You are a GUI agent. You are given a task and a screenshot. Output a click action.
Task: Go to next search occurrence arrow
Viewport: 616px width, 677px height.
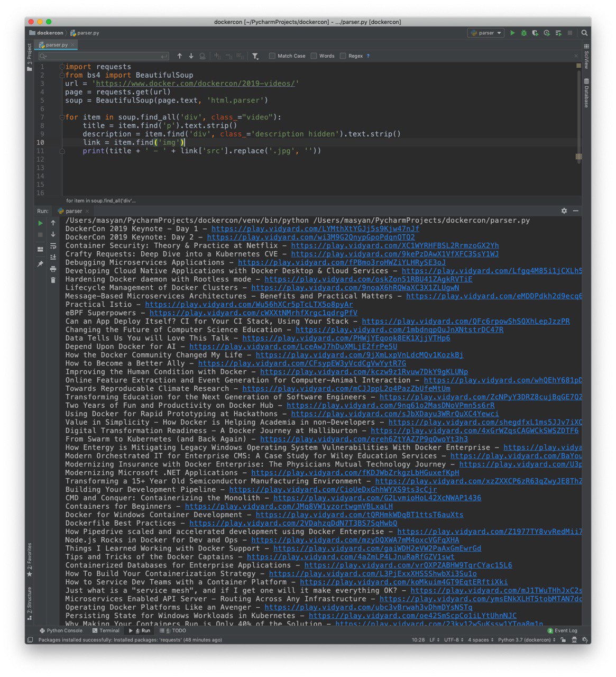click(191, 56)
